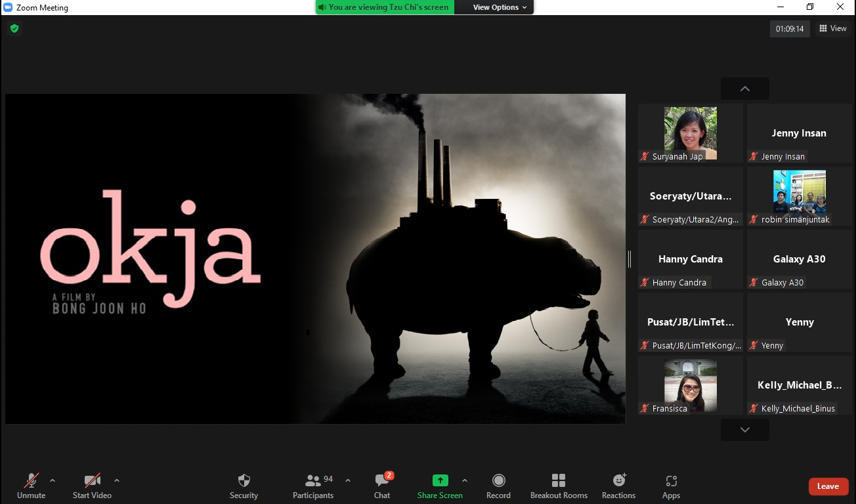856x504 pixels.
Task: Expand the arrow next to Participants
Action: pyautogui.click(x=348, y=480)
